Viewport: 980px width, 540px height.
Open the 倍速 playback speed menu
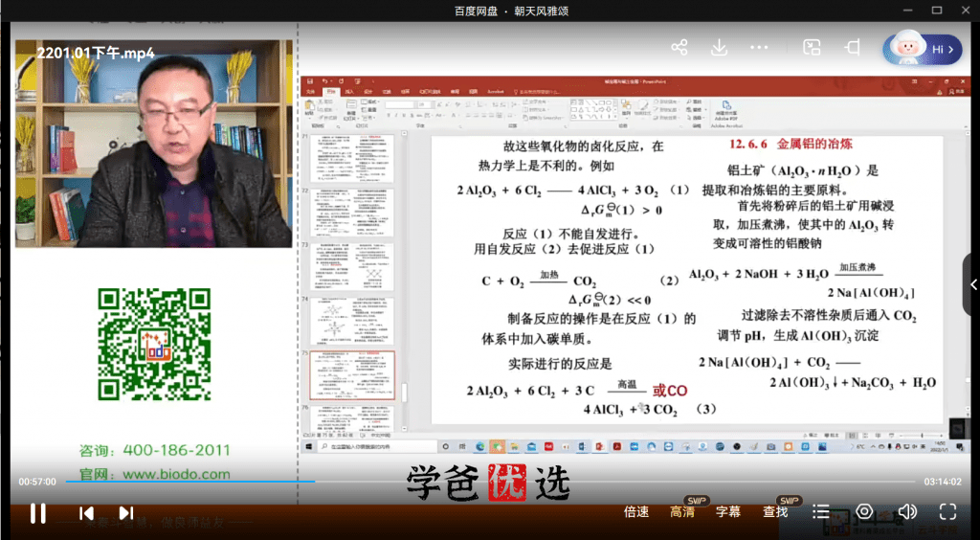[636, 512]
